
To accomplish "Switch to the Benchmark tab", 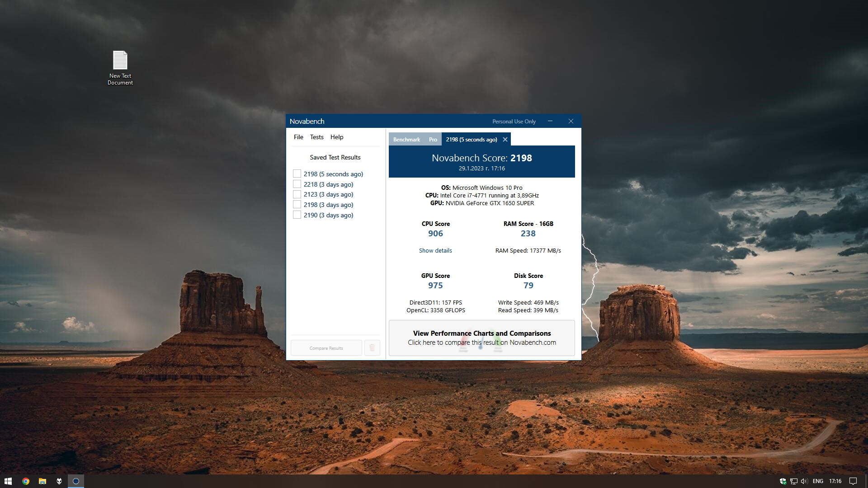I will 406,140.
